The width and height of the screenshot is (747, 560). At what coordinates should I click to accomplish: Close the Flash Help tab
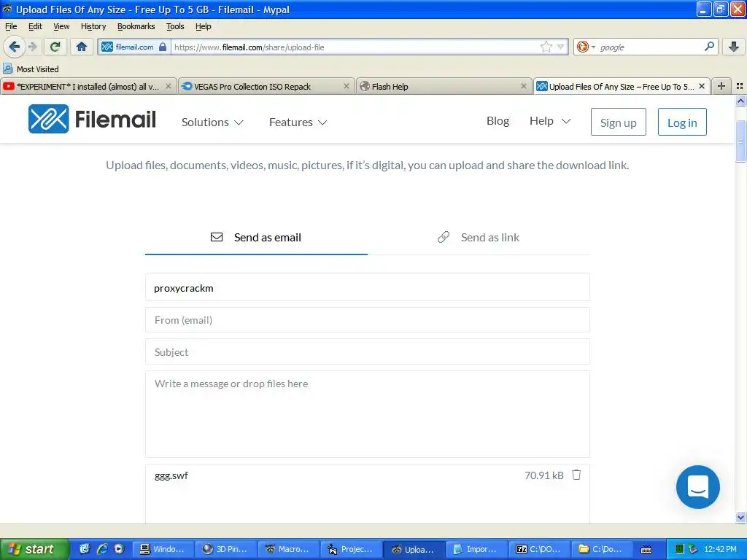click(524, 86)
